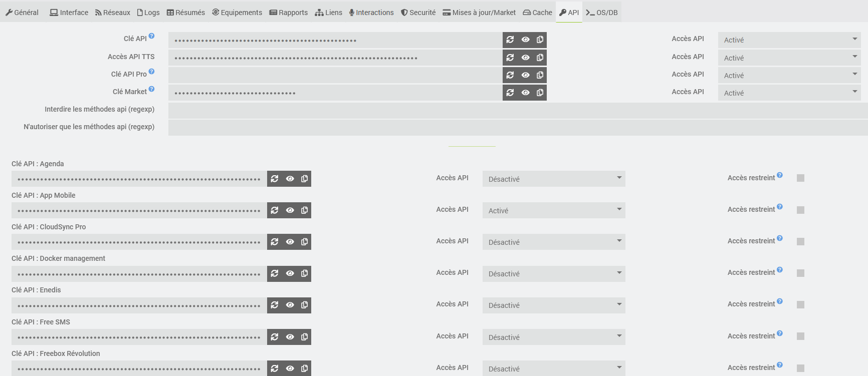Reveal the Accès API TTS key
This screenshot has height=376, width=868.
(525, 58)
